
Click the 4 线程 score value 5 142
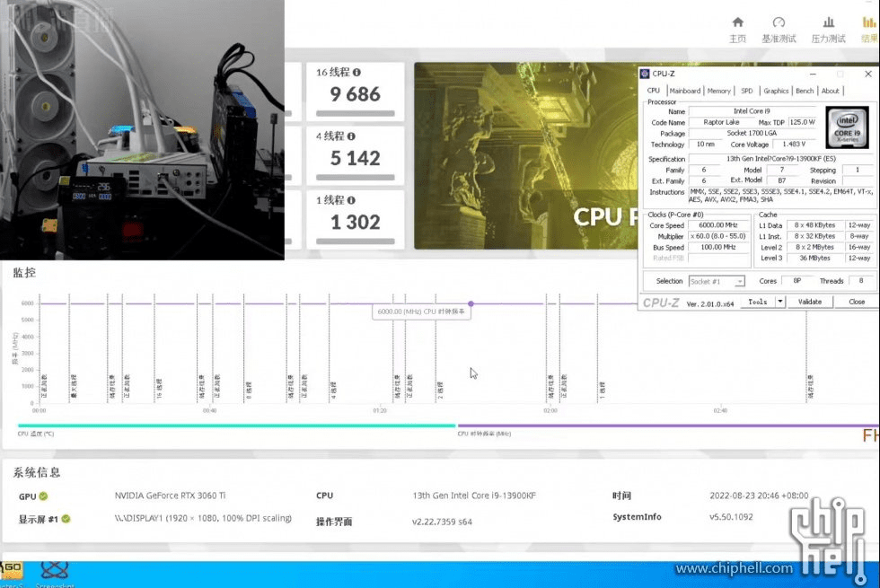pyautogui.click(x=356, y=158)
